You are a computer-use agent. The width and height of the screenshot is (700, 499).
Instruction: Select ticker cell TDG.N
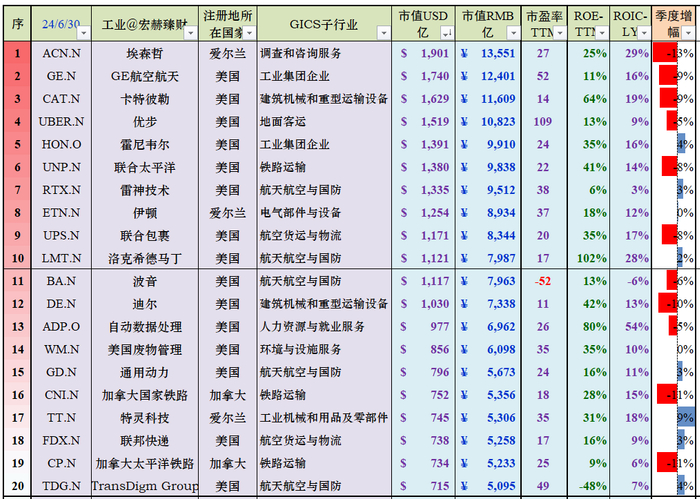(x=62, y=486)
